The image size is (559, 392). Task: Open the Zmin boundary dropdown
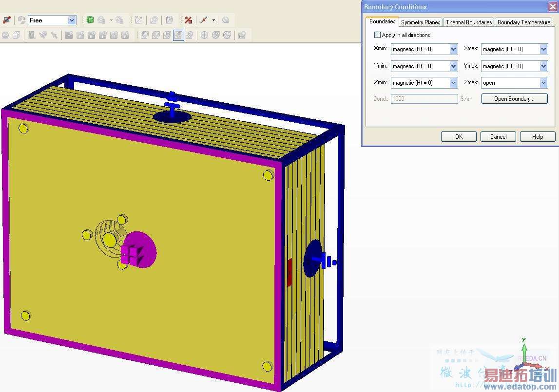pyautogui.click(x=453, y=83)
